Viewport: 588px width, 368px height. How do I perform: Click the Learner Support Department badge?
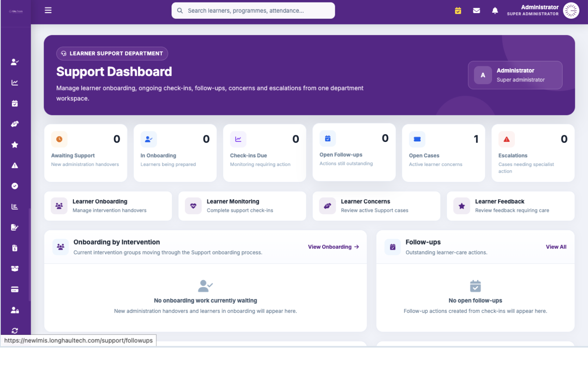coord(112,54)
